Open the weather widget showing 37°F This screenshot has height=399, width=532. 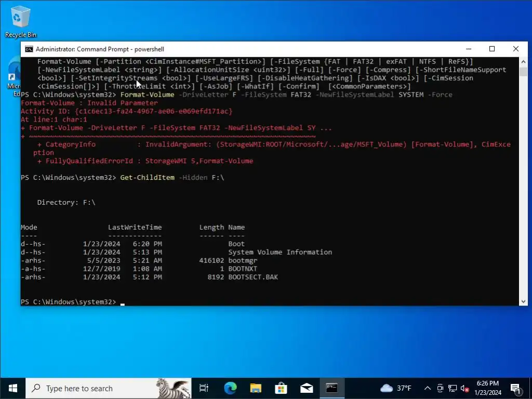pyautogui.click(x=395, y=388)
